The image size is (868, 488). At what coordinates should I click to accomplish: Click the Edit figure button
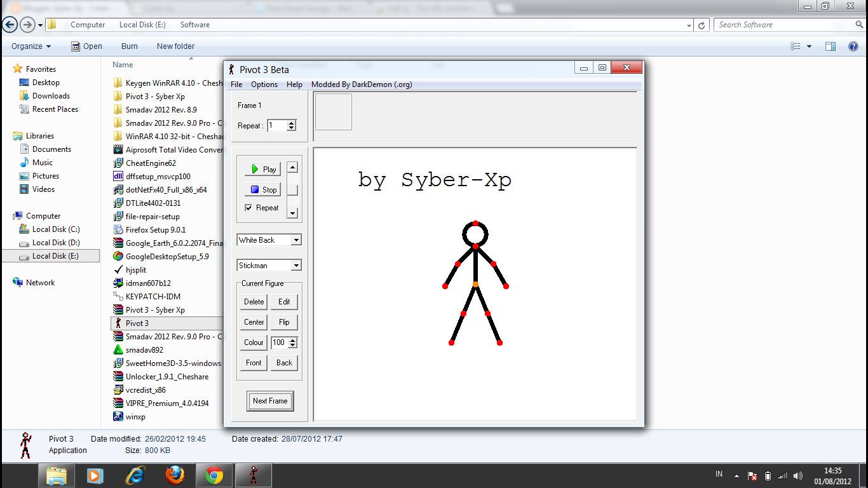284,302
